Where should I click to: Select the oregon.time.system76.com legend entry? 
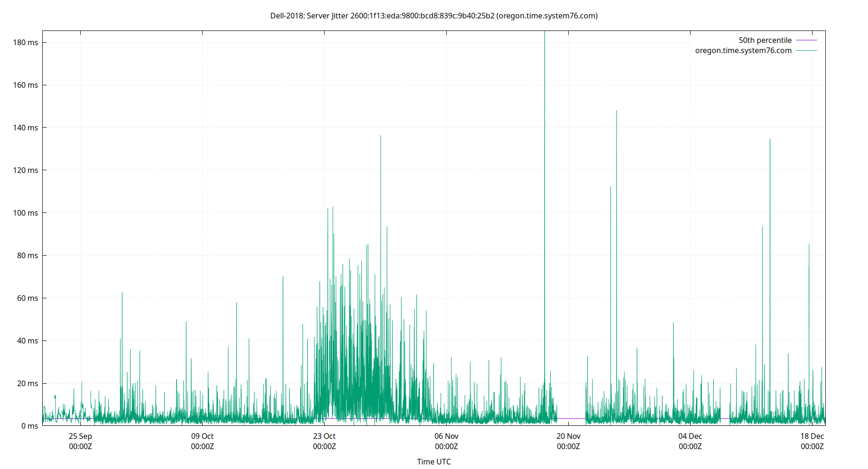[743, 50]
